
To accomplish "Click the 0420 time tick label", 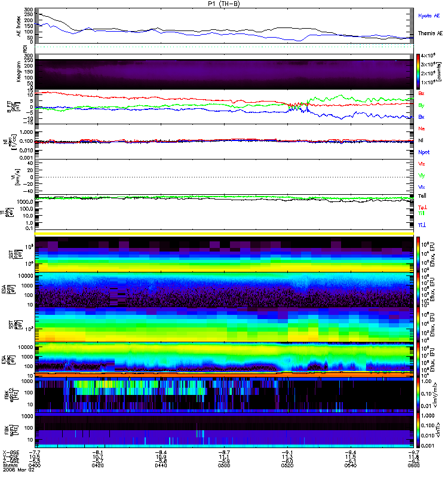I will [x=97, y=465].
